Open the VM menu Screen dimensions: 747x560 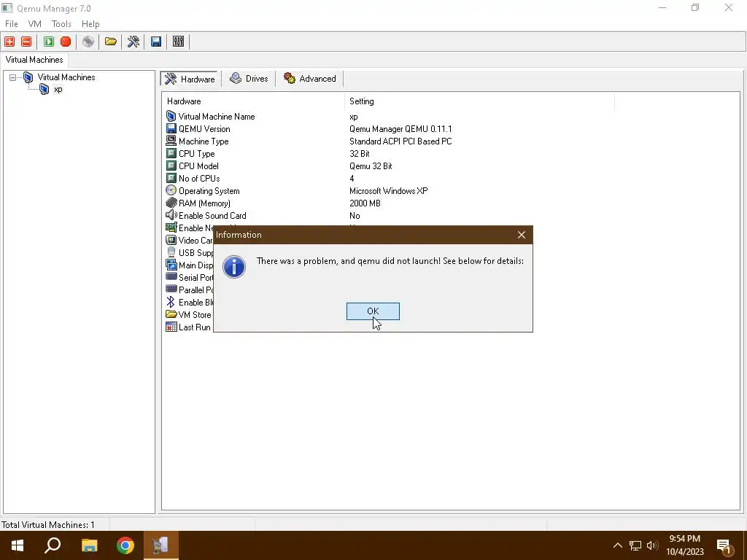point(35,24)
